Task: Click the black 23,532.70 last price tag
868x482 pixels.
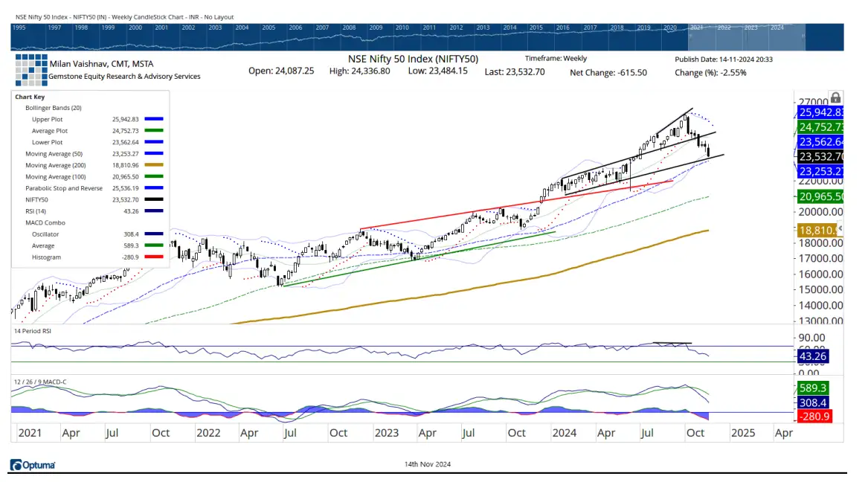Action: [820, 157]
